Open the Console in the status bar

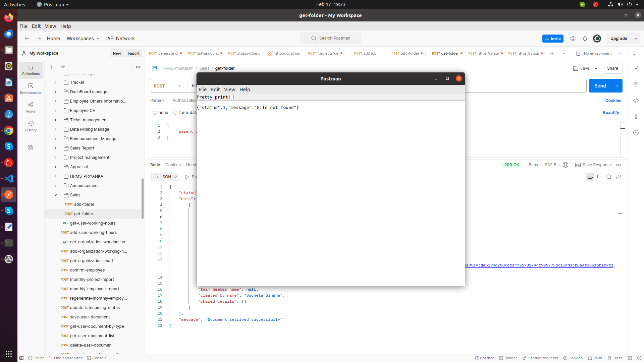click(x=97, y=358)
